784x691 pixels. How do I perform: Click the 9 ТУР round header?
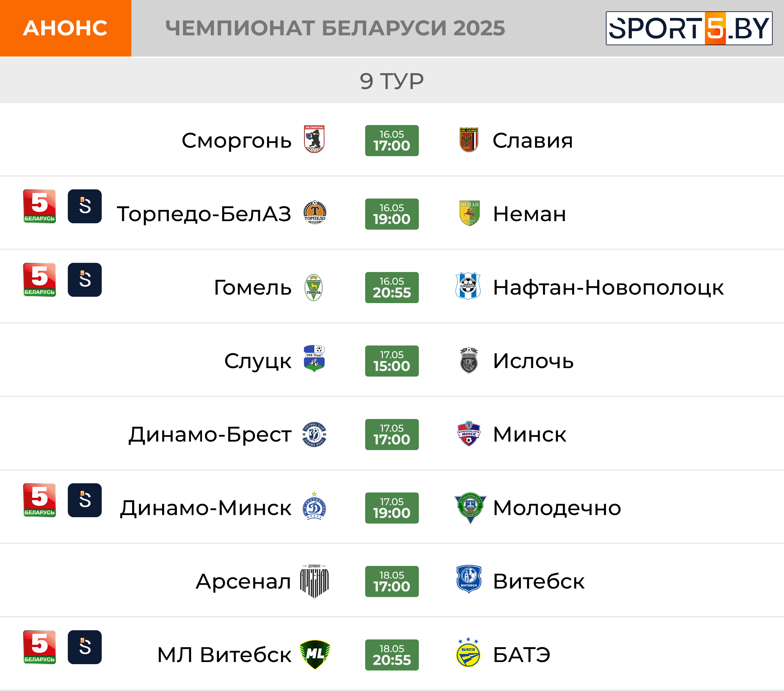[x=392, y=81]
